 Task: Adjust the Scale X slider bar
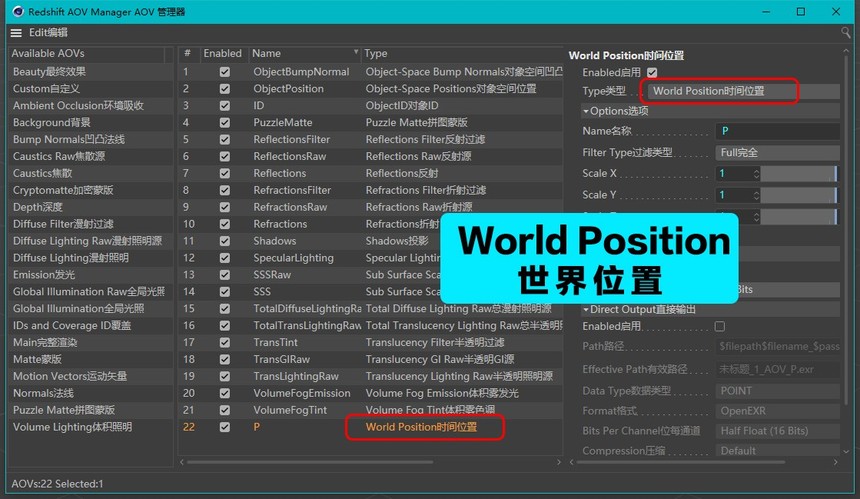coord(800,174)
